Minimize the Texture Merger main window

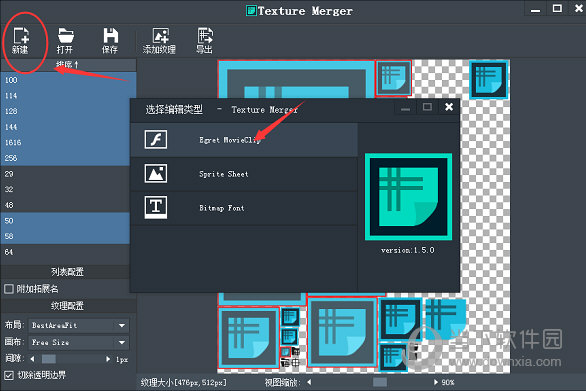click(535, 10)
